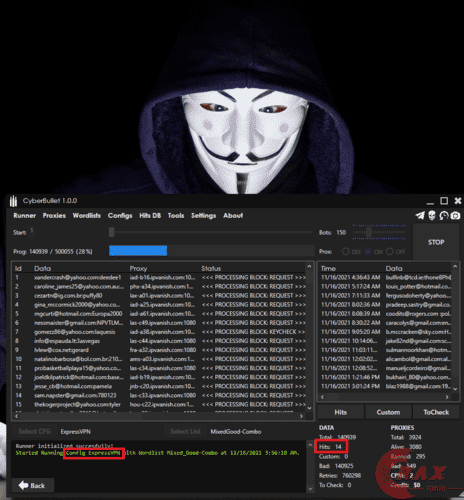Click the bot list scroll-down arrow
Viewport: 464px width, 500px height.
pyautogui.click(x=309, y=408)
